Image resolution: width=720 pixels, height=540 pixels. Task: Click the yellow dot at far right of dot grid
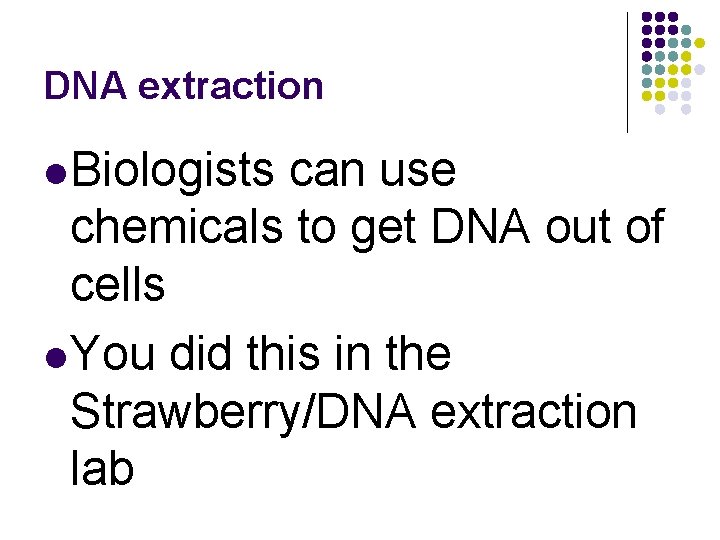699,43
